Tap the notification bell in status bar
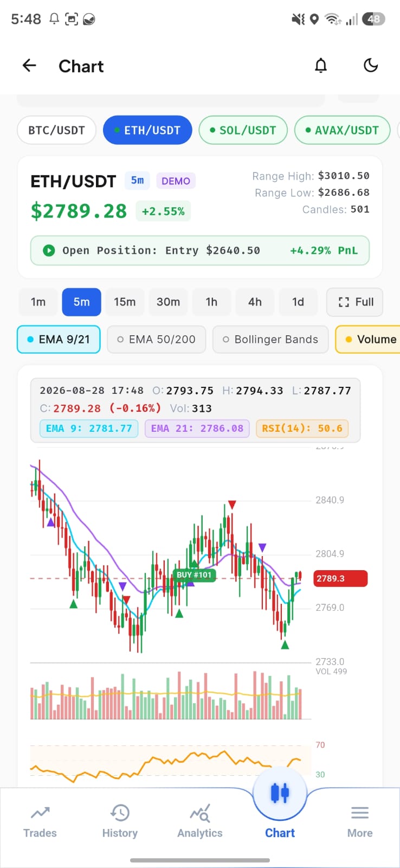 click(x=54, y=19)
